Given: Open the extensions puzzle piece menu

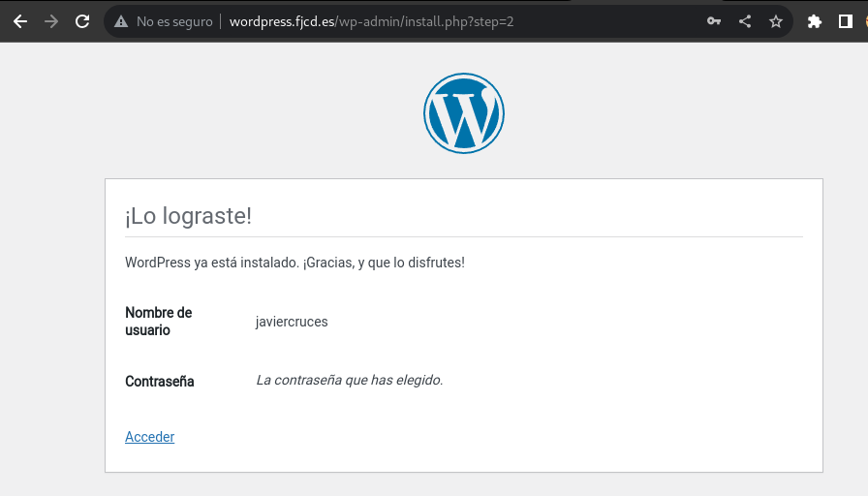Looking at the screenshot, I should pos(815,21).
